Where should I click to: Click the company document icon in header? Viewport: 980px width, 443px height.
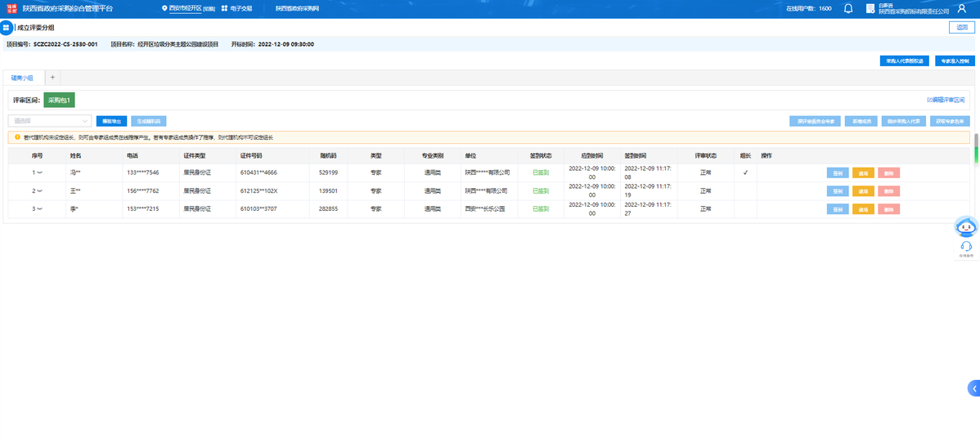click(x=870, y=9)
